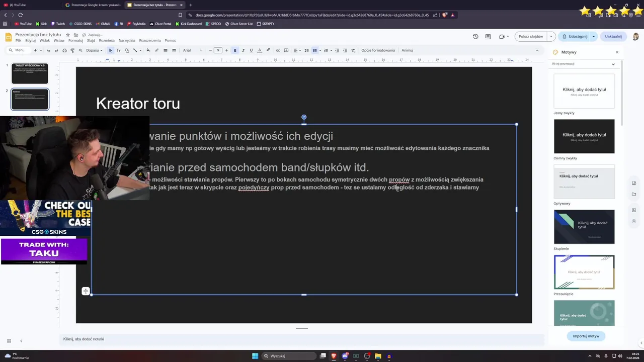
Task: Click the Clear formatting icon
Action: [353, 50]
